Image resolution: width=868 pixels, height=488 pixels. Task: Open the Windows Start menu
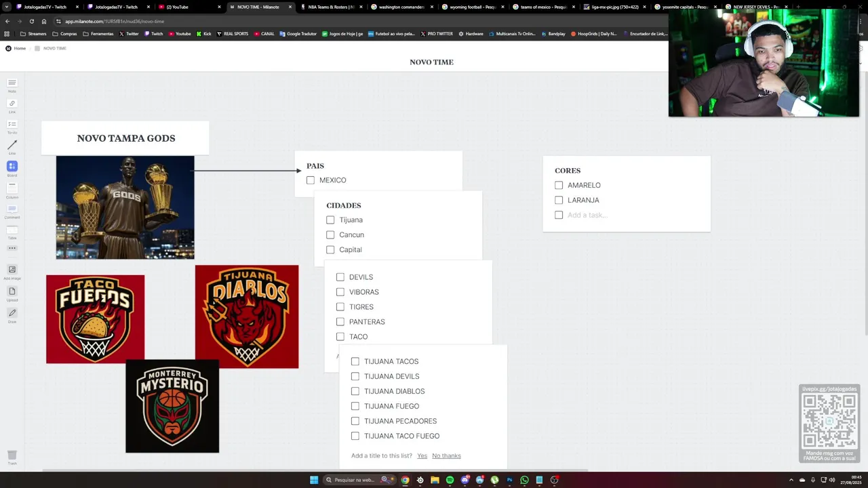(x=314, y=480)
